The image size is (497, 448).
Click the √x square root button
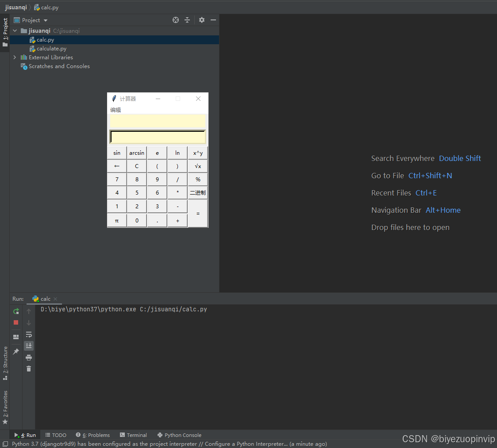[198, 166]
